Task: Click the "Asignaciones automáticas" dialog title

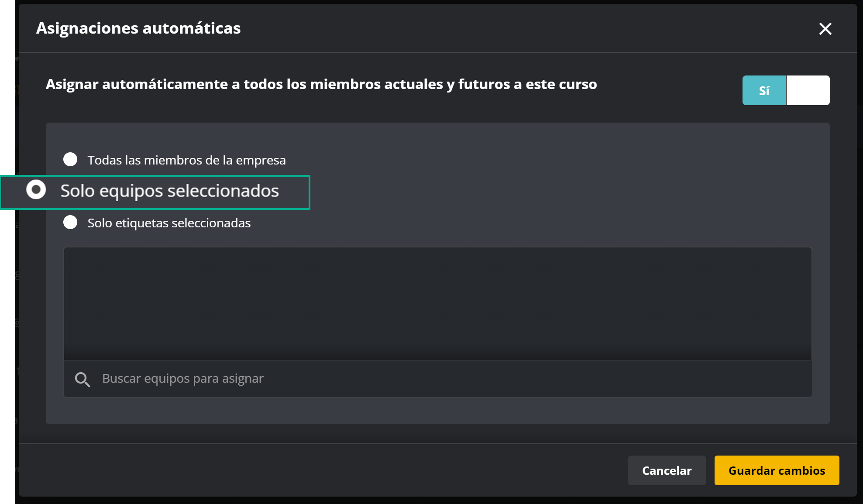Action: [x=138, y=28]
